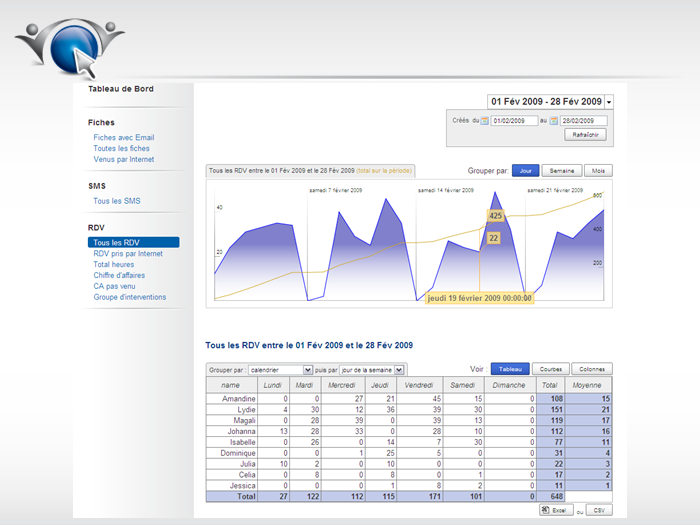Switch chart grouping to Semaine
Screen dimensions: 700x525
[562, 171]
